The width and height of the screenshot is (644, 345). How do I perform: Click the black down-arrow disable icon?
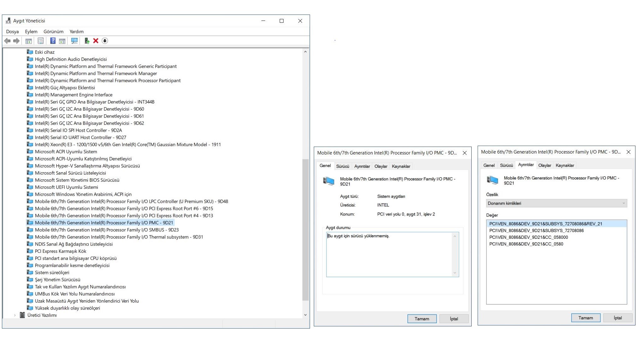coord(105,41)
